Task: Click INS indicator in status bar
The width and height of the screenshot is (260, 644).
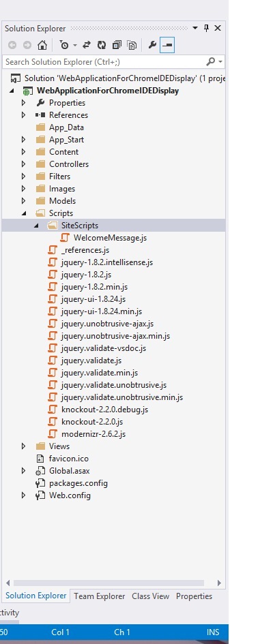Action: (213, 632)
